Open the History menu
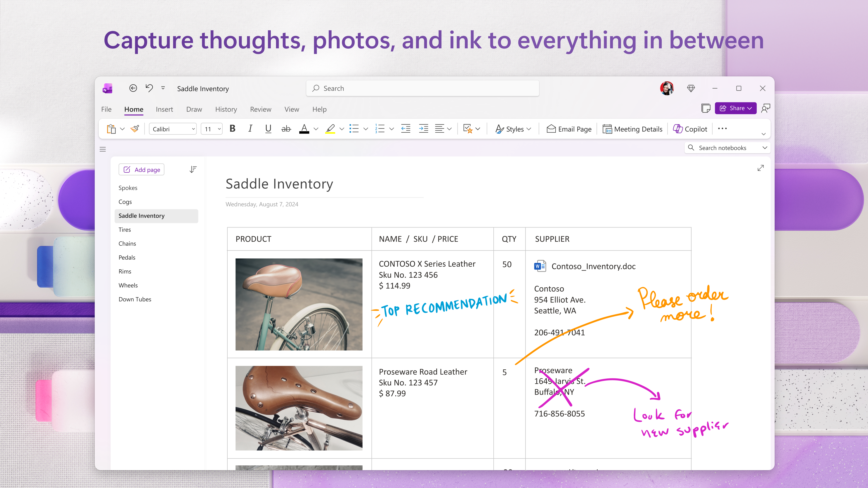This screenshot has height=488, width=868. click(x=226, y=109)
